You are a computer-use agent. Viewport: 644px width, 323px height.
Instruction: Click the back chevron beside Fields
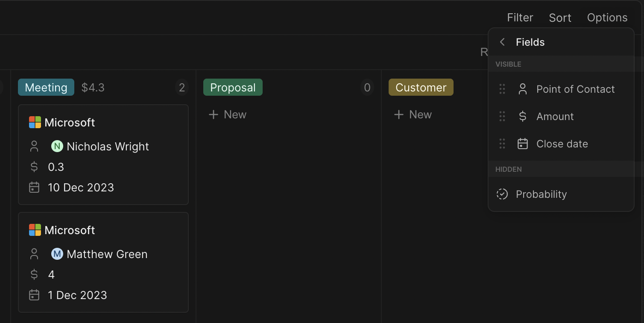click(x=502, y=42)
